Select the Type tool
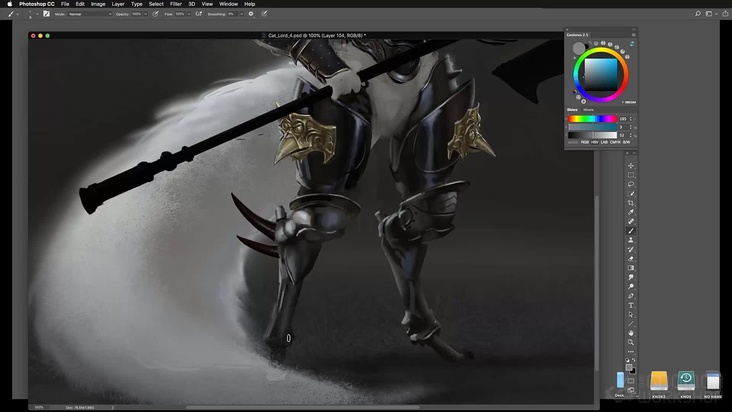The height and width of the screenshot is (412, 732). click(631, 305)
